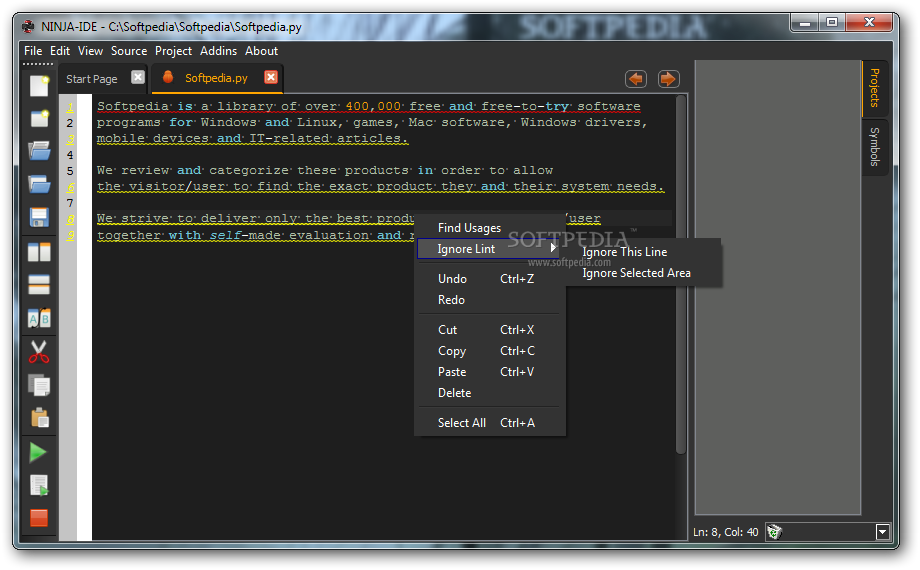Image resolution: width=920 pixels, height=570 pixels.
Task: Select Paste from the context menu
Action: [488, 372]
